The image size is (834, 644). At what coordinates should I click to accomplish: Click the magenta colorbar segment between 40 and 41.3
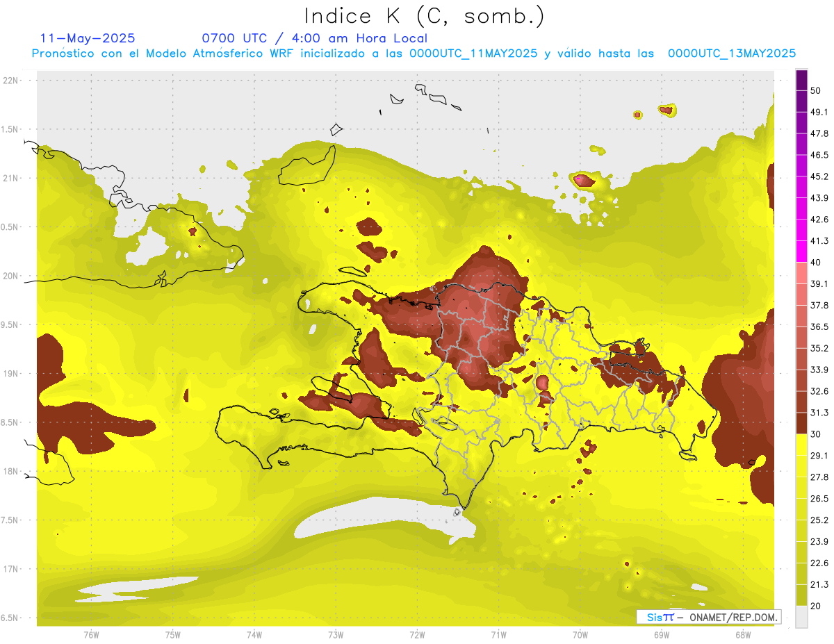click(801, 251)
